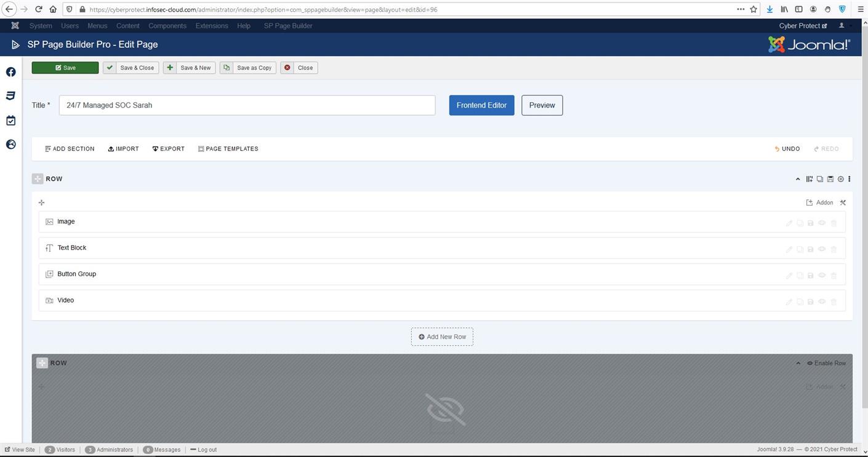Collapse the first row with chevron
Screen dimensions: 868x457
(798, 179)
